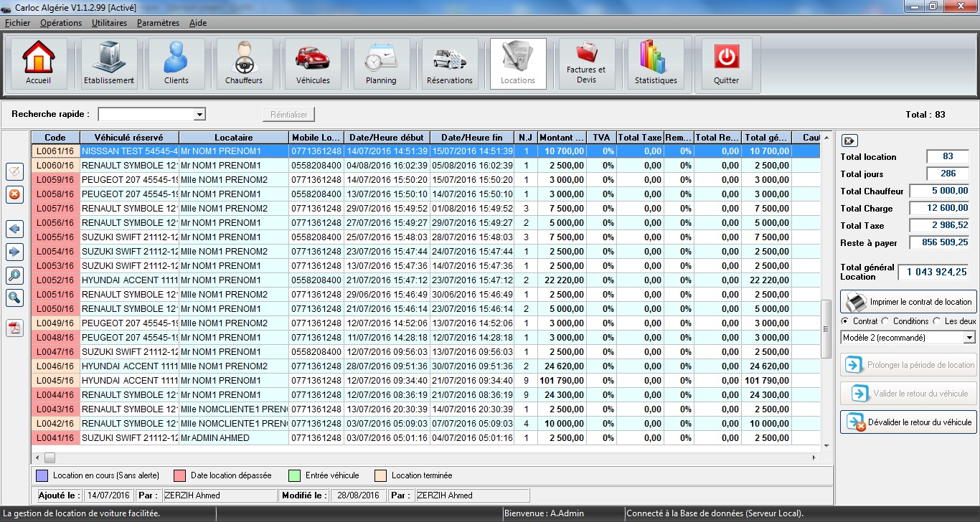
Task: Open the Opérations menu
Action: [61, 23]
